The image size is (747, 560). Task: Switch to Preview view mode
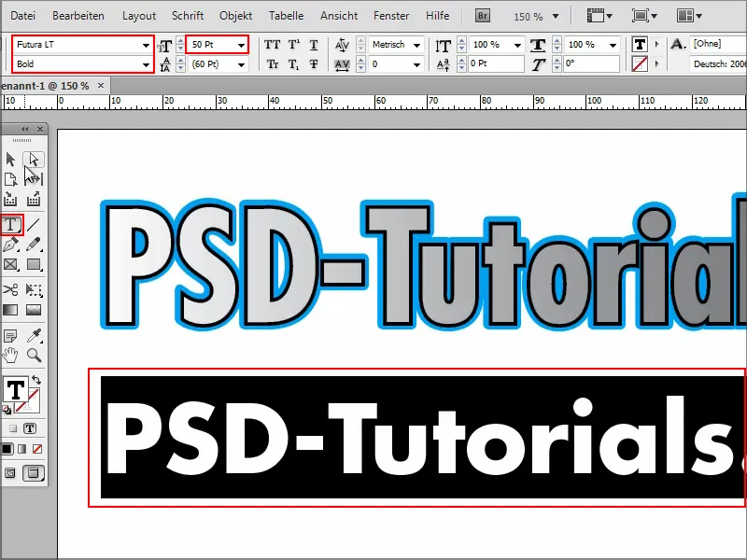coord(34,473)
